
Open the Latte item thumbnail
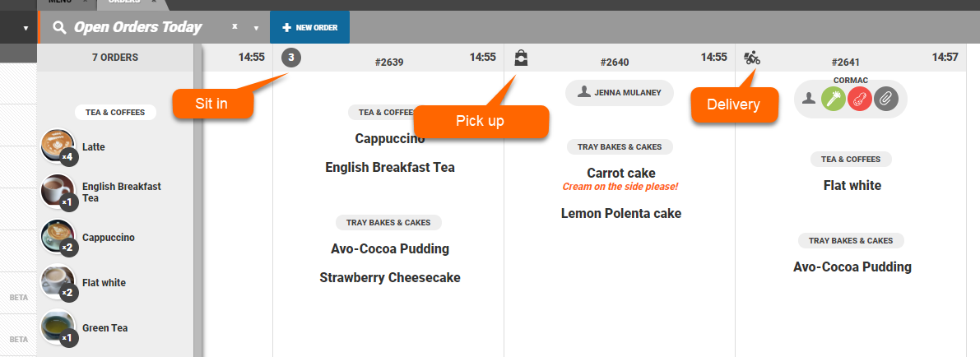point(58,146)
